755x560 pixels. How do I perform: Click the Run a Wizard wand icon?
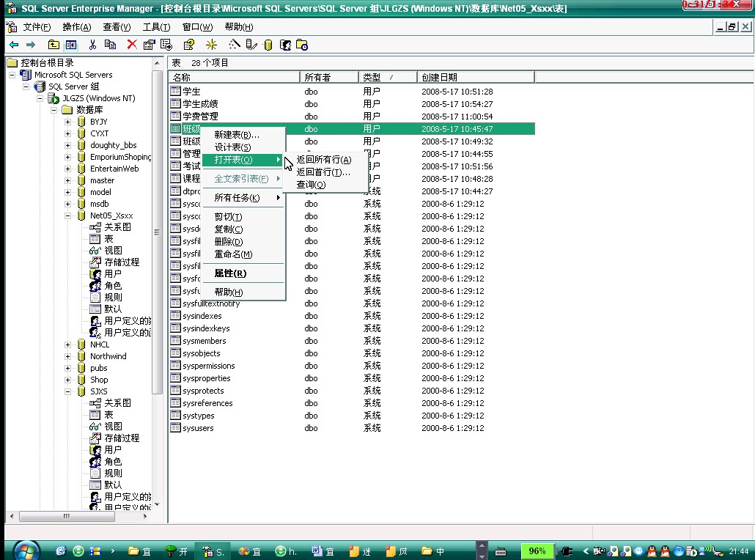coord(234,45)
